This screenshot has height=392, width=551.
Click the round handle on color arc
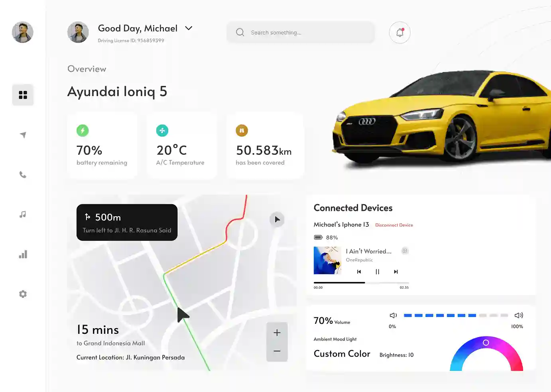click(486, 343)
